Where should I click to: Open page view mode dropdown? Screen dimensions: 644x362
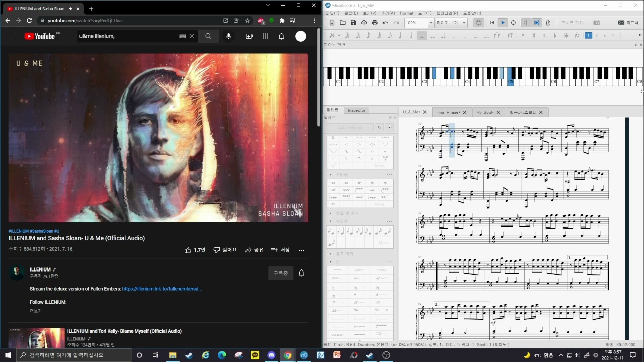point(451,23)
